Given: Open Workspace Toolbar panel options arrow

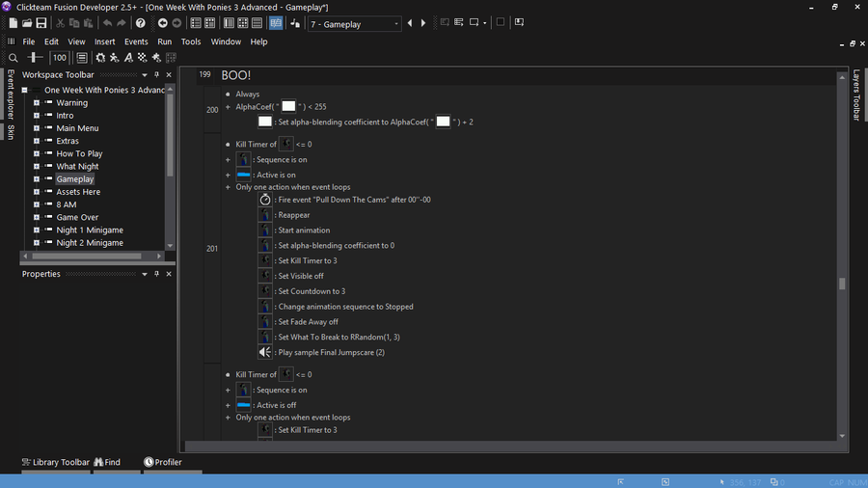Looking at the screenshot, I should click(145, 74).
